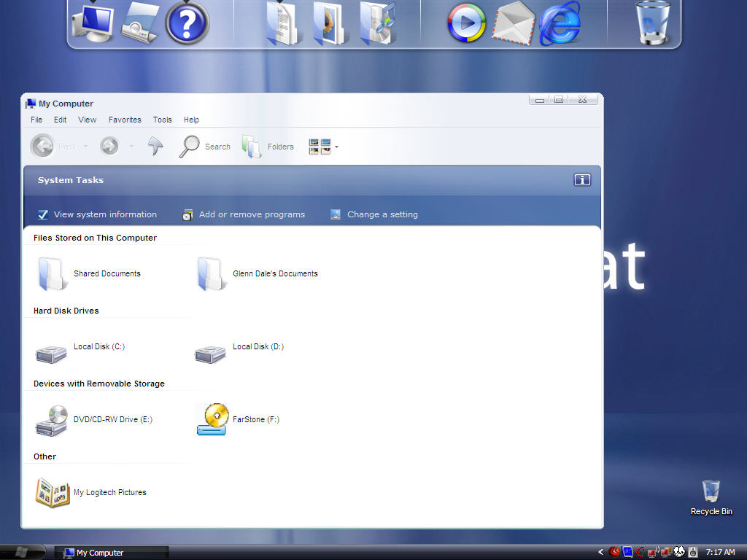
Task: Open the documents folder icon in dock
Action: pyautogui.click(x=282, y=24)
